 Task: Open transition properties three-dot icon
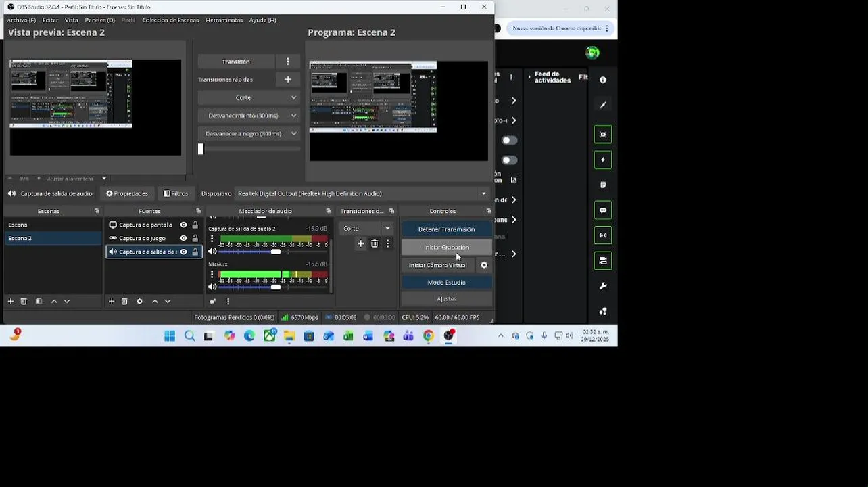[x=387, y=243]
